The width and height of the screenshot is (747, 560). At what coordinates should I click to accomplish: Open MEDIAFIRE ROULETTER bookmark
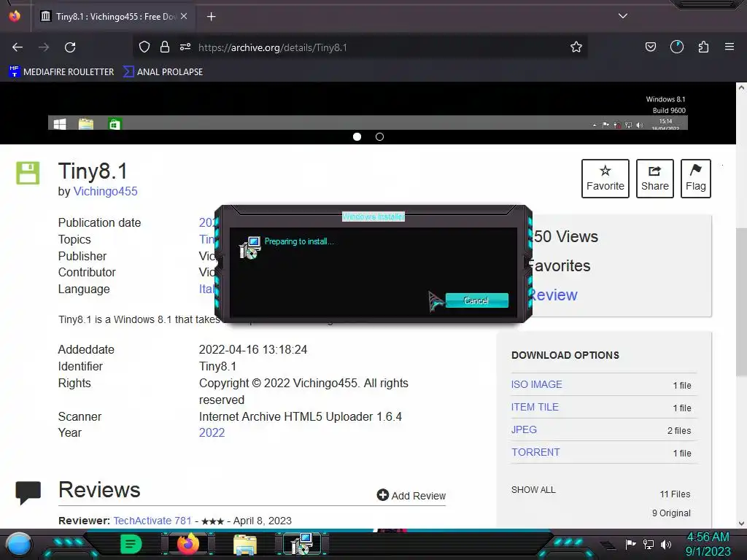[61, 72]
